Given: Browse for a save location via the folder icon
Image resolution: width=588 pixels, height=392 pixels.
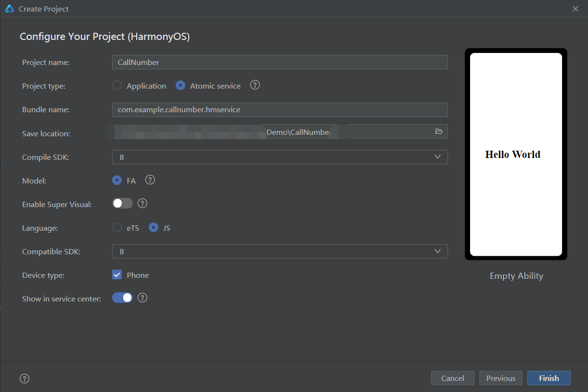Looking at the screenshot, I should (x=439, y=131).
